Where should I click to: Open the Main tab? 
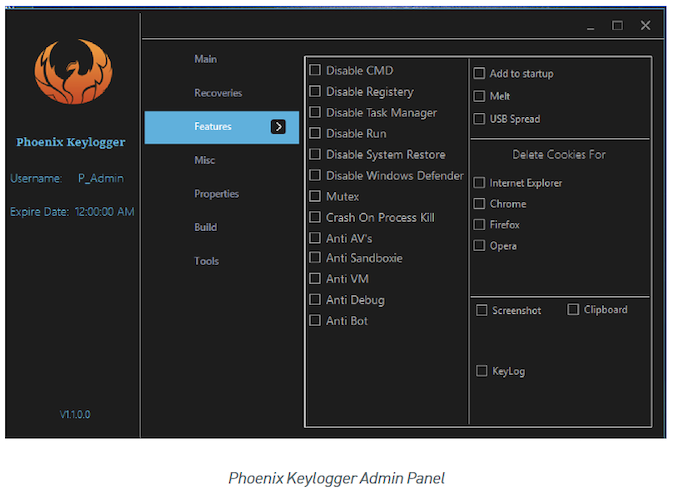205,59
